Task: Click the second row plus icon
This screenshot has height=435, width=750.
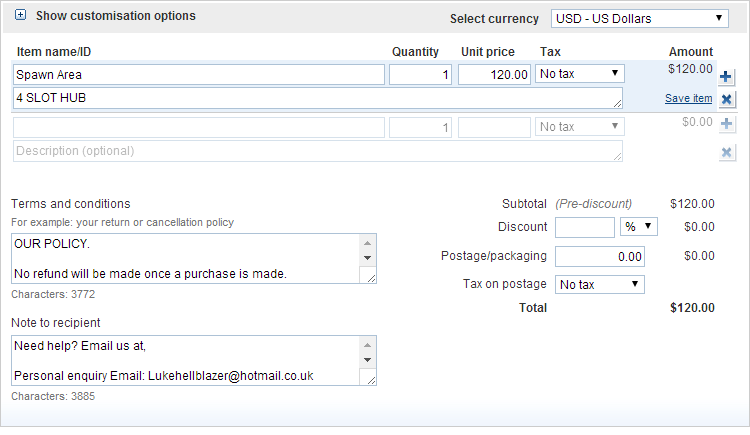Action: click(726, 123)
